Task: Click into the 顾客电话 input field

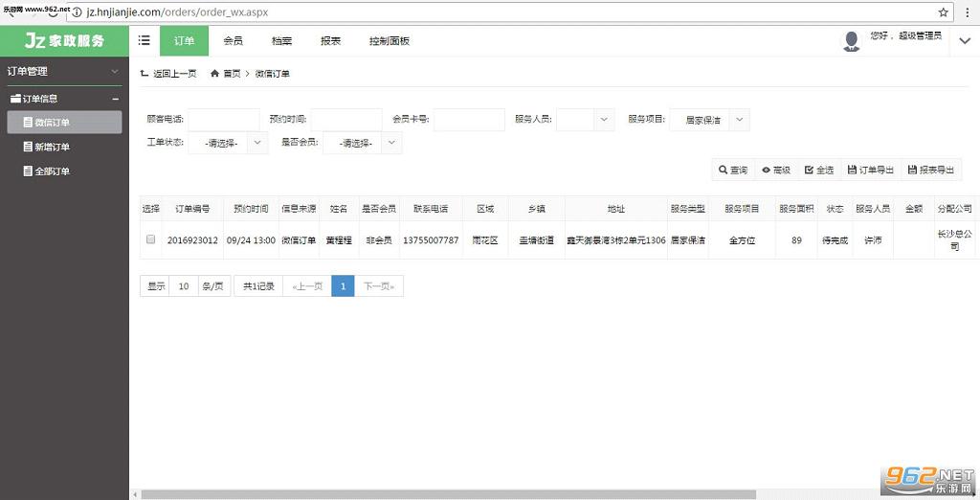Action: pyautogui.click(x=224, y=120)
